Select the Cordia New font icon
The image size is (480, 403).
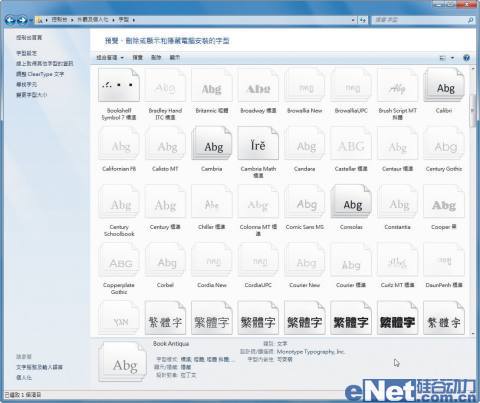point(212,260)
